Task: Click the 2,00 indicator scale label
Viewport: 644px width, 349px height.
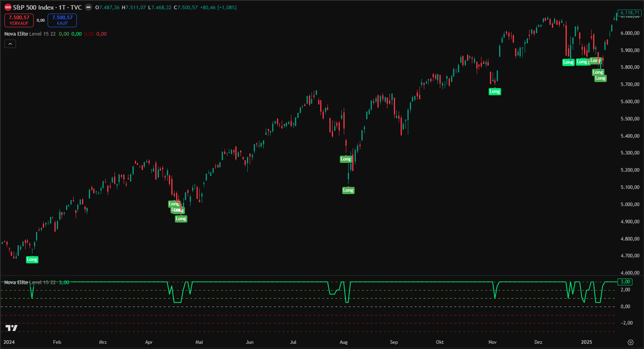Action: [625, 290]
